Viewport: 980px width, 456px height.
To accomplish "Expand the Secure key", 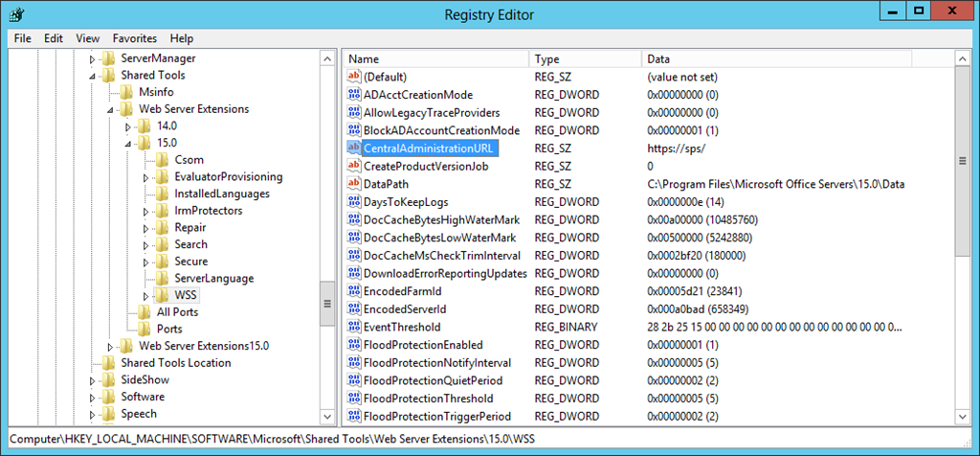I will pos(146,262).
